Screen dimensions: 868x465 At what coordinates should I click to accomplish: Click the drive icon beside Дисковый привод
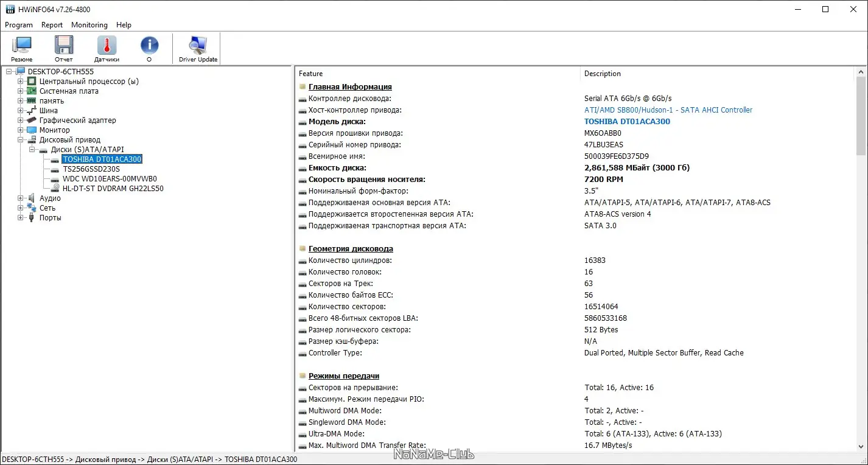tap(32, 140)
